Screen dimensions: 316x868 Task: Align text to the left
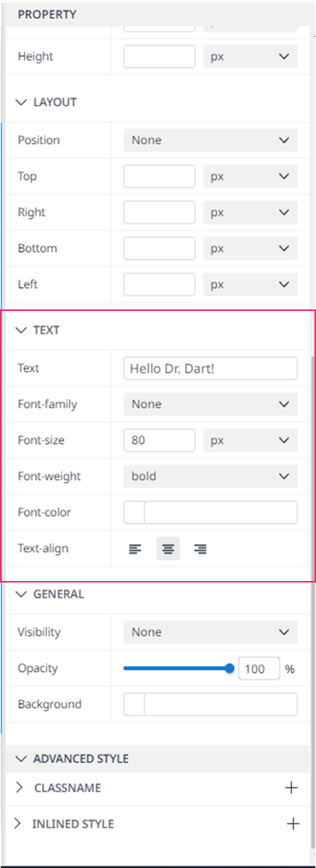click(135, 549)
